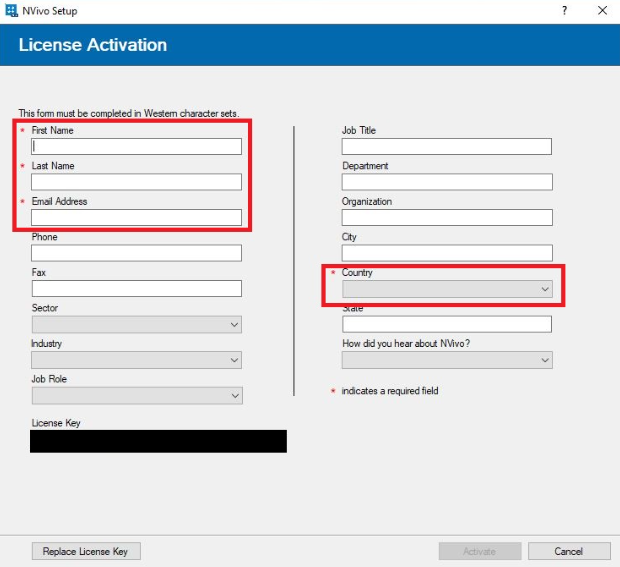Screen dimensions: 620x567
Task: Click the Activate button
Action: (480, 551)
